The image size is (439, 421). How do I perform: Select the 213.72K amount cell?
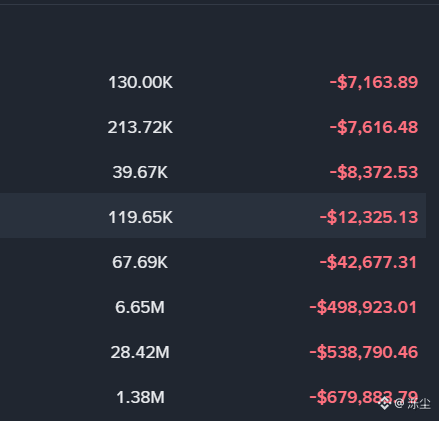click(140, 127)
